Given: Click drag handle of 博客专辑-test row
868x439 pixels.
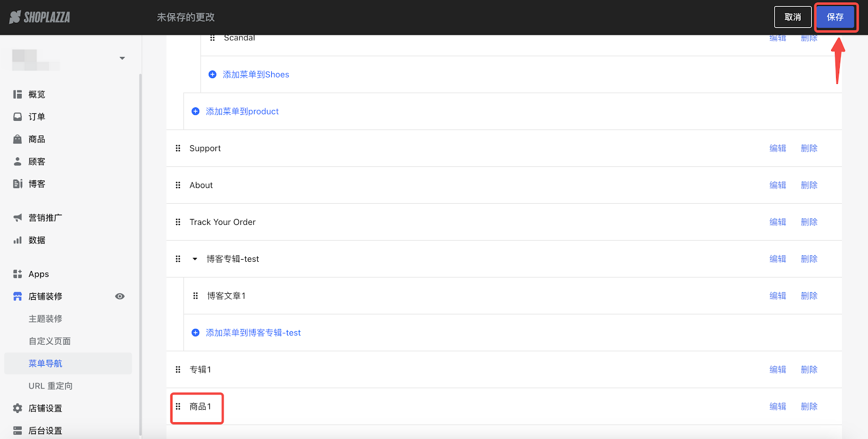Looking at the screenshot, I should coord(178,259).
